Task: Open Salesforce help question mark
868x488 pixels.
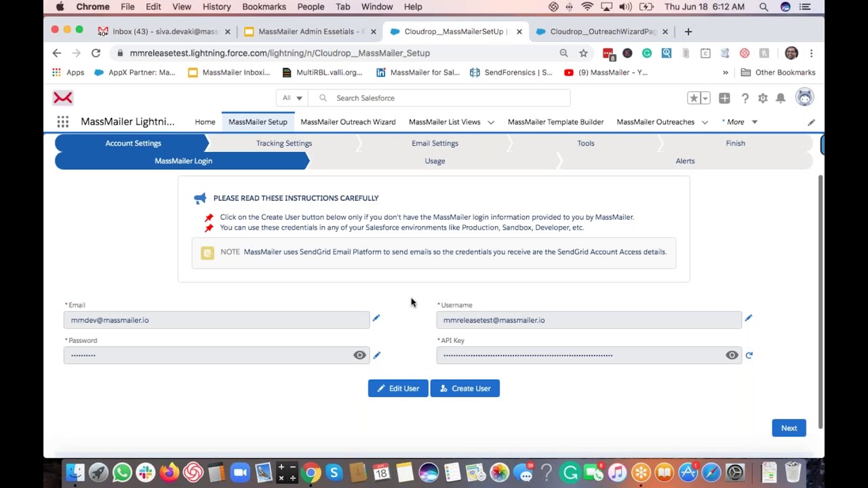Action: [x=745, y=98]
